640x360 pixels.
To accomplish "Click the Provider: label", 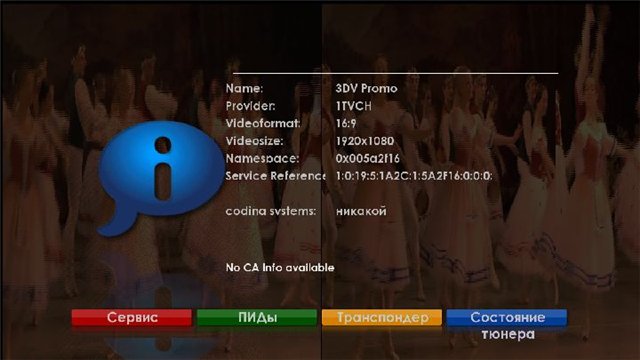I will point(250,106).
